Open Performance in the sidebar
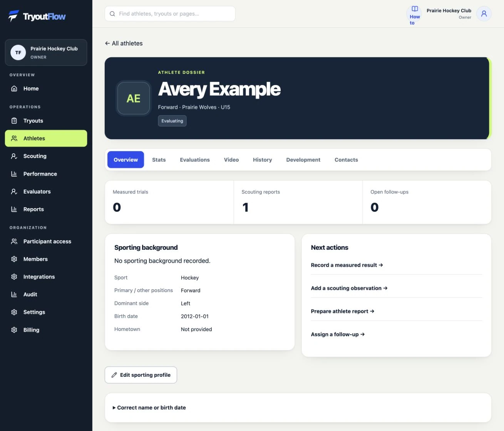This screenshot has width=504, height=431. (x=46, y=174)
